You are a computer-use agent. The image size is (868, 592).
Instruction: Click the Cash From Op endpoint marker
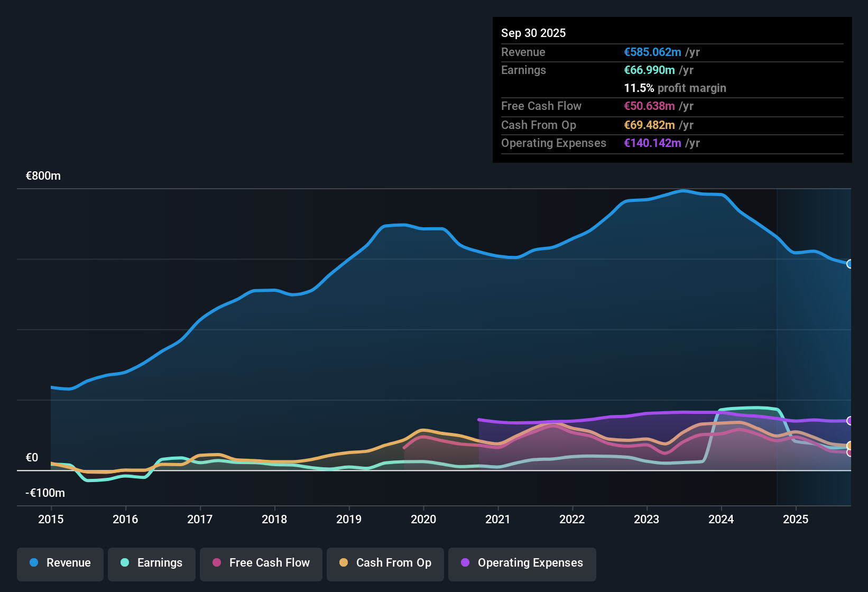coord(849,446)
